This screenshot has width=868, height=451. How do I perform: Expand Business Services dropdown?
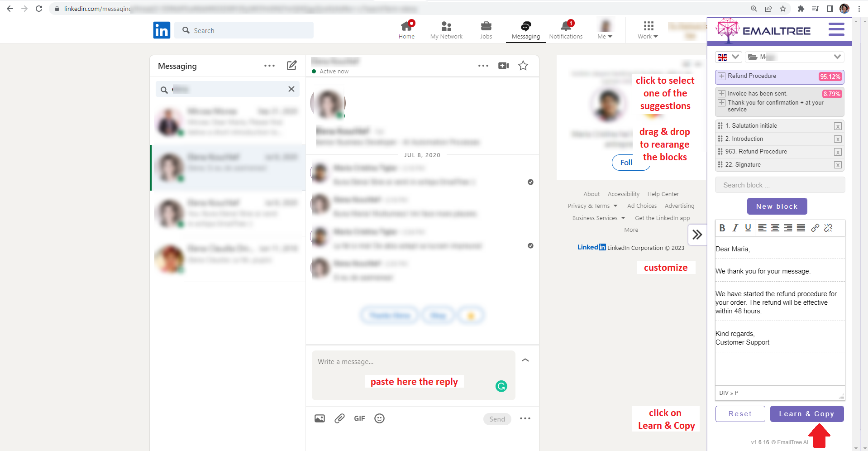599,218
